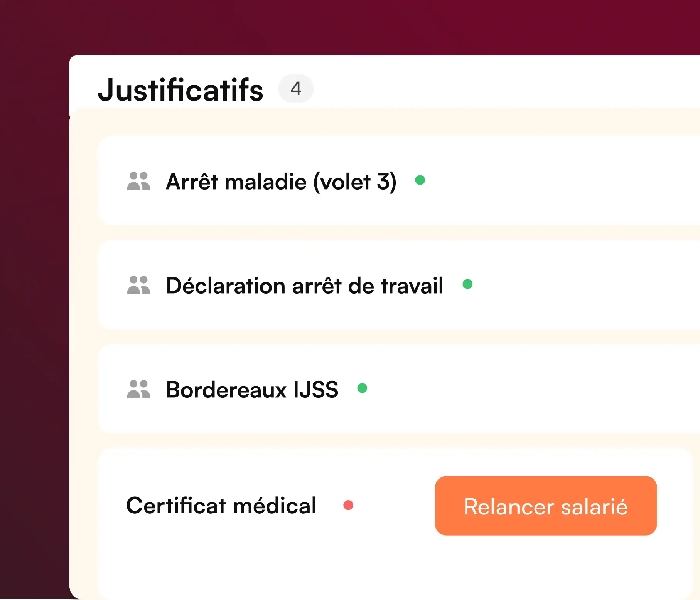Click the count badge showing 4
Image resolution: width=700 pixels, height=600 pixels.
[296, 88]
